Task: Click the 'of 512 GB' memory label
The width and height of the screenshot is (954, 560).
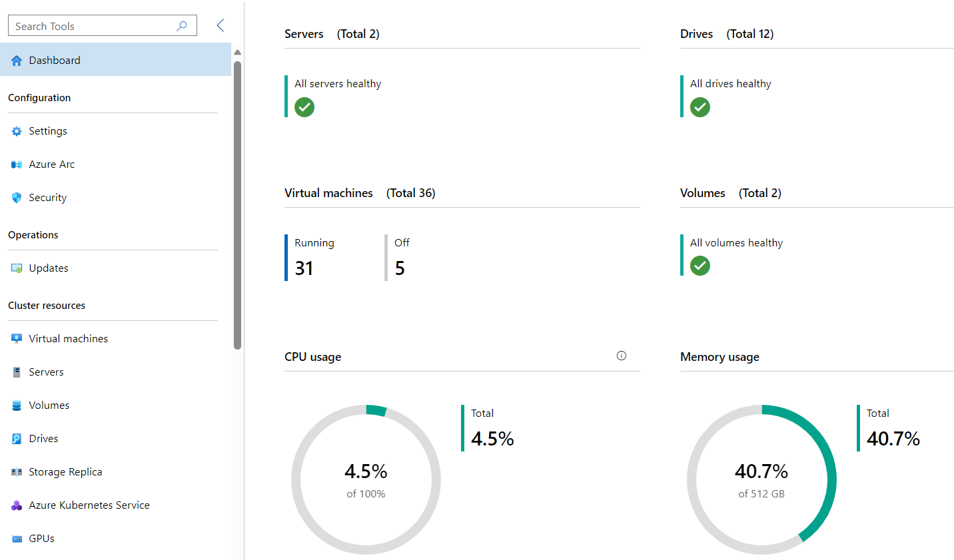Action: (761, 494)
